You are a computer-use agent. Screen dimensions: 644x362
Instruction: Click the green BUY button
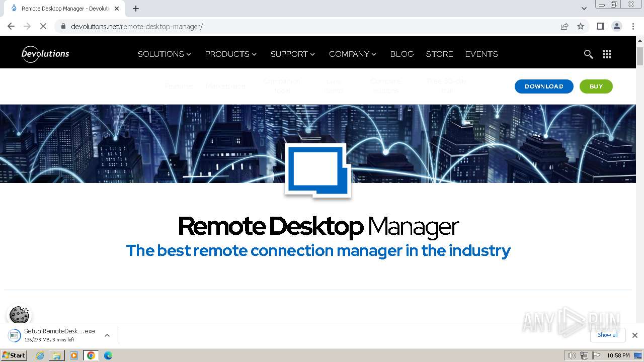tap(596, 86)
